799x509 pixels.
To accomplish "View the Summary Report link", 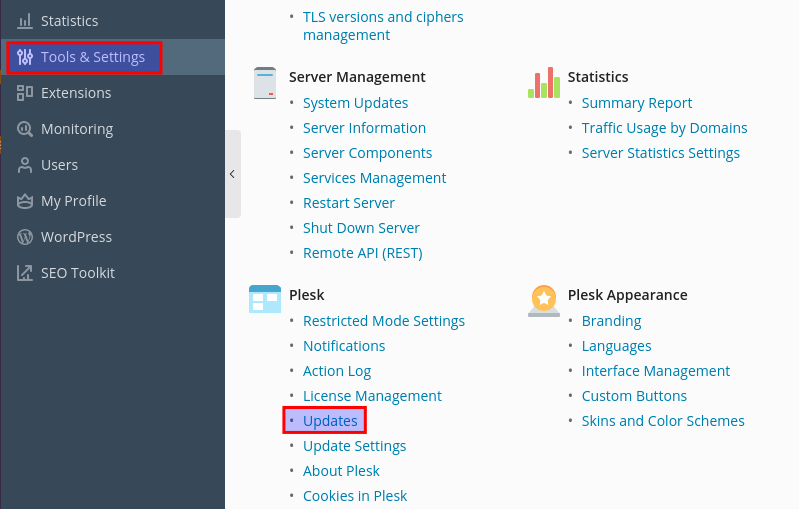I will [636, 103].
